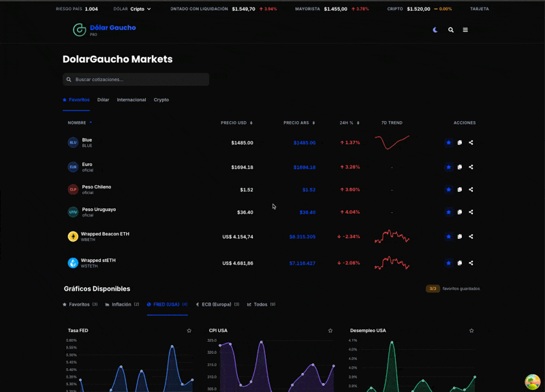Unfavorite the Peso Uruguayo star
This screenshot has width=545, height=392.
click(x=448, y=212)
